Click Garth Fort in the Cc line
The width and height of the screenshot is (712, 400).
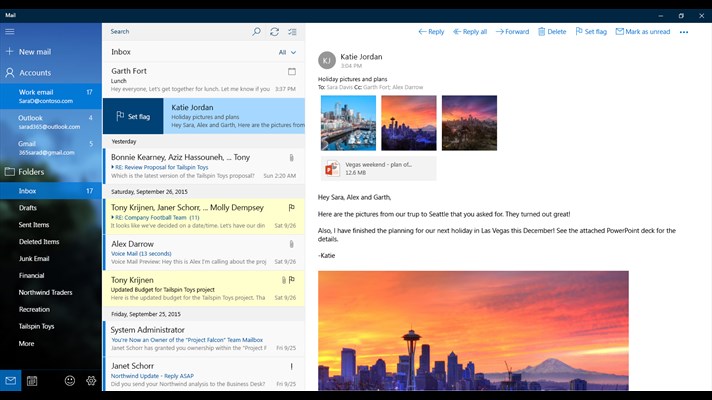376,87
